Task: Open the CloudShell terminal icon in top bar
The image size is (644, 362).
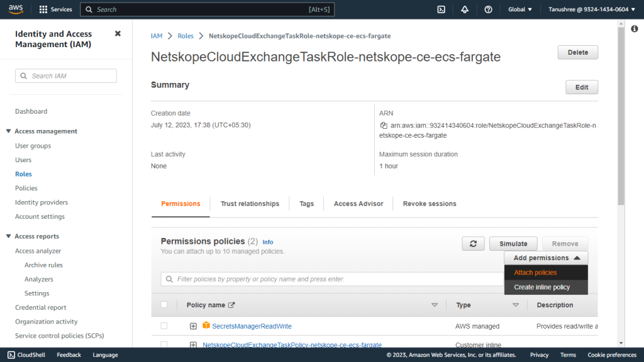Action: [x=441, y=9]
